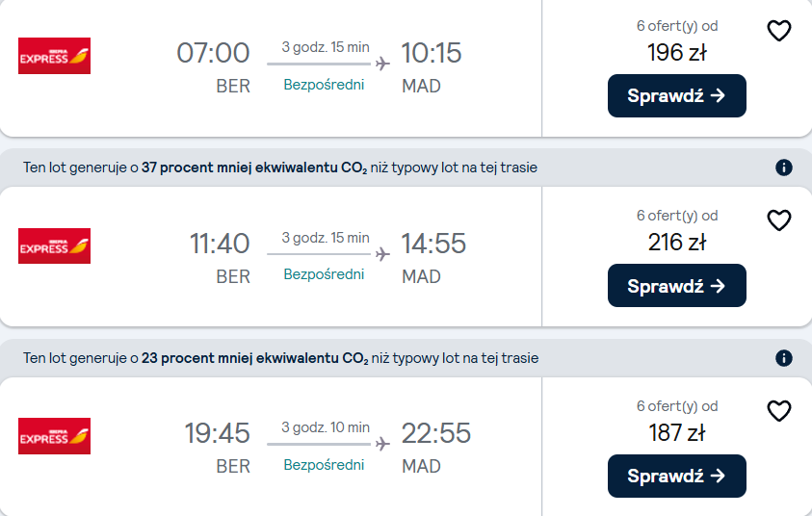
Task: Select the 196 zł price text
Action: click(x=677, y=53)
